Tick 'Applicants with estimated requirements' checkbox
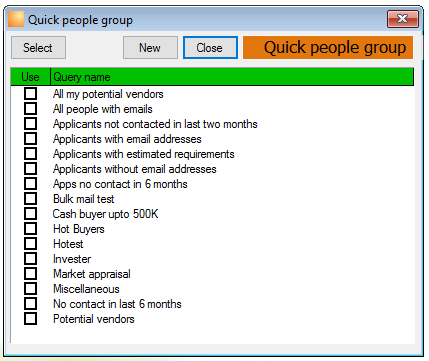 tap(30, 154)
